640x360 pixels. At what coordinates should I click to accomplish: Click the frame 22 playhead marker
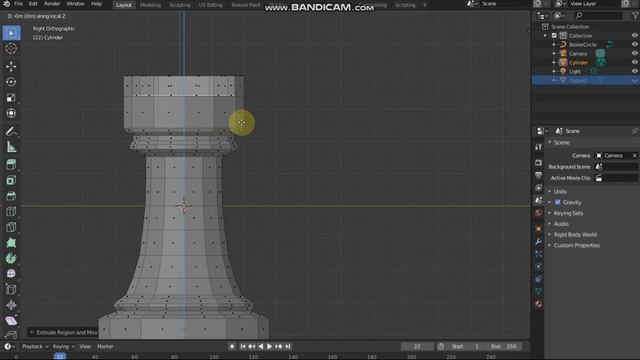pyautogui.click(x=59, y=356)
